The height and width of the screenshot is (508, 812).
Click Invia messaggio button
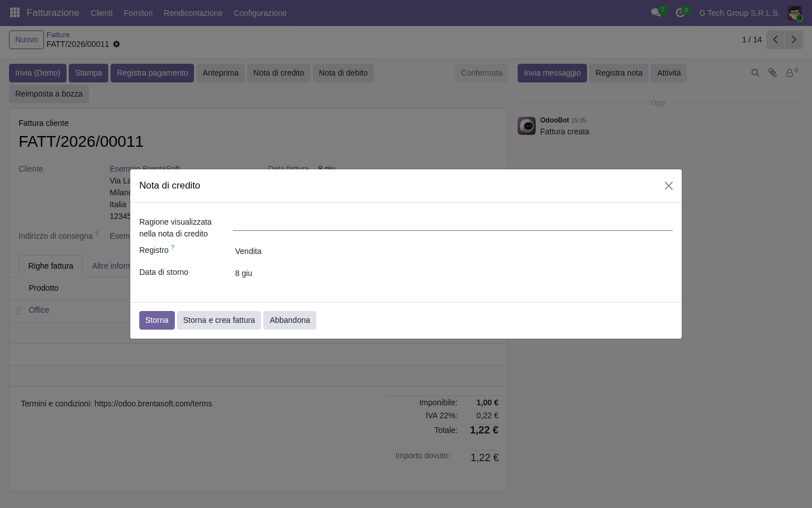(552, 73)
